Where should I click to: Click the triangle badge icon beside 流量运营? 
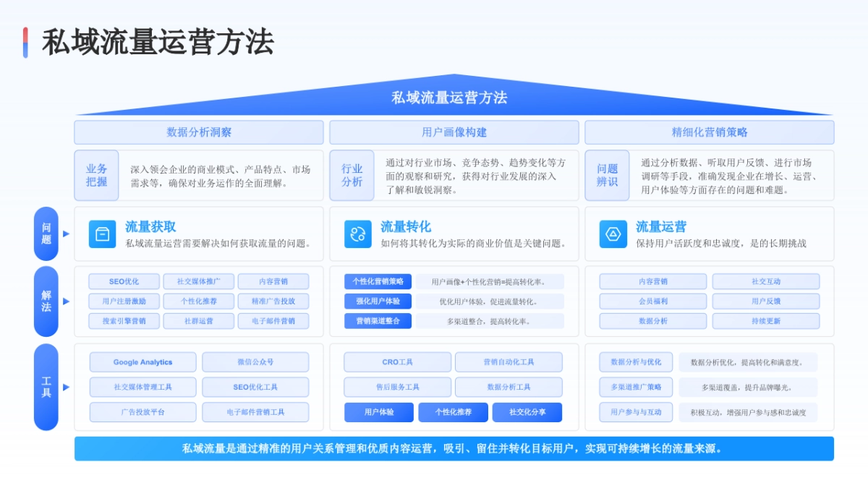click(x=614, y=234)
